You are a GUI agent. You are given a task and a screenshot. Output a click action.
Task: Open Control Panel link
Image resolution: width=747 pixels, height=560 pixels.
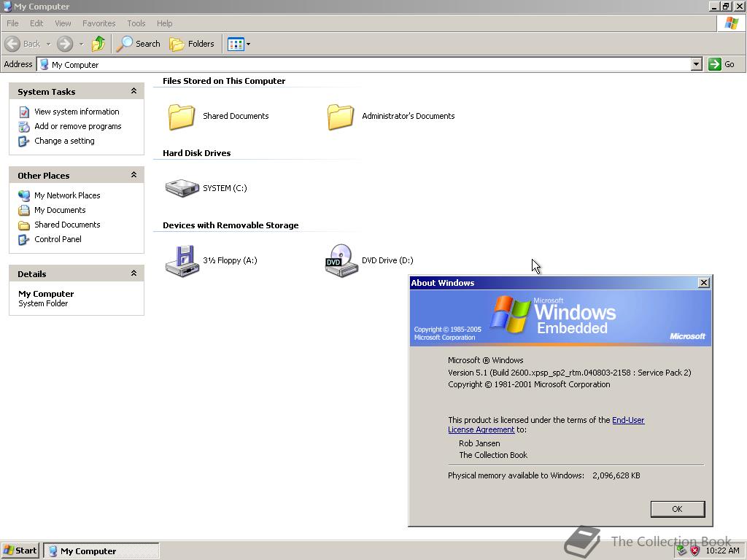pyautogui.click(x=58, y=239)
